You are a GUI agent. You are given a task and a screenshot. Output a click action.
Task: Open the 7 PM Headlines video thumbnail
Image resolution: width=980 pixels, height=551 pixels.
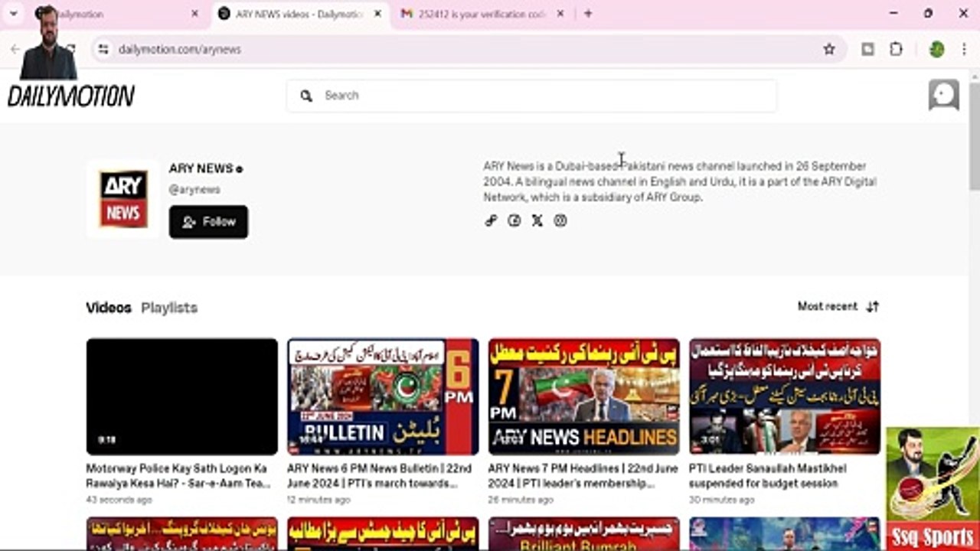tap(584, 396)
